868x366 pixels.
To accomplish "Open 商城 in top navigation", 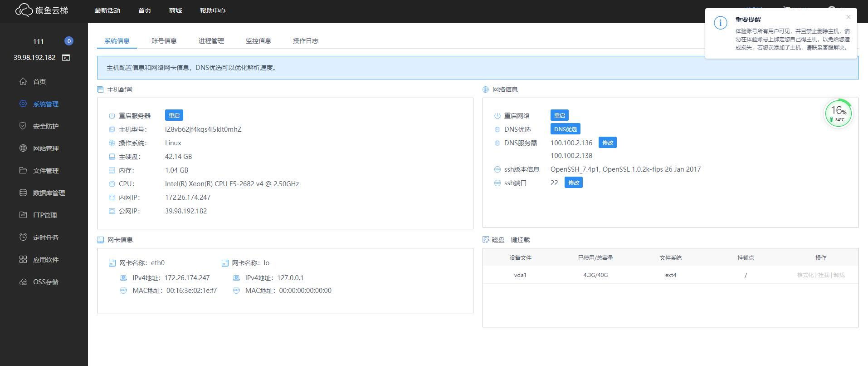I will pyautogui.click(x=176, y=10).
